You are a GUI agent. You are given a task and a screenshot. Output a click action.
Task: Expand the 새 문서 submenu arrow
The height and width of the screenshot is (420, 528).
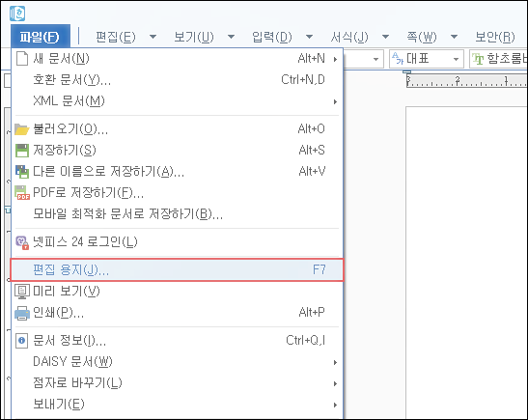[335, 59]
